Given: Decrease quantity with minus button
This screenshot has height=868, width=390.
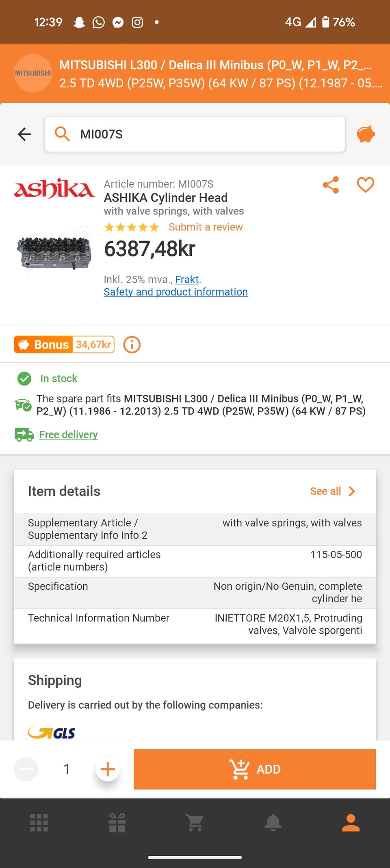Looking at the screenshot, I should point(26,769).
